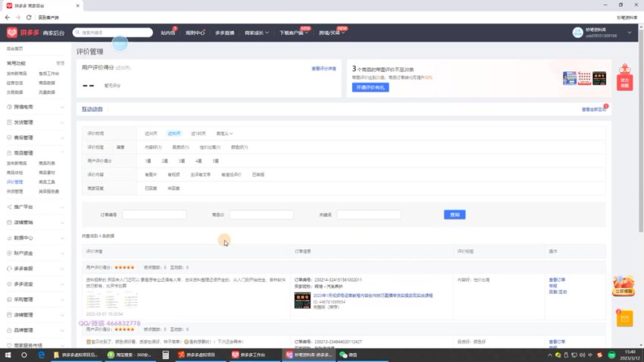Click the user avatar in header
Viewport: 644px width, 362px height.
click(x=577, y=33)
